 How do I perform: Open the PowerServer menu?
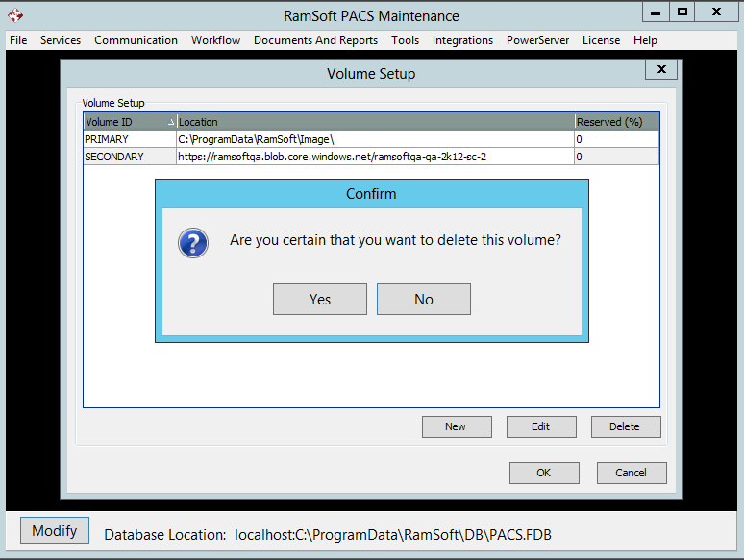click(x=537, y=40)
